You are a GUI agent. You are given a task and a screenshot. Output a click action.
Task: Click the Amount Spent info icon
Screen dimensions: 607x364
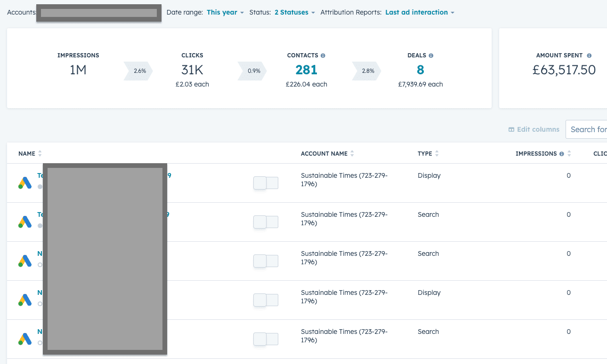pyautogui.click(x=589, y=55)
